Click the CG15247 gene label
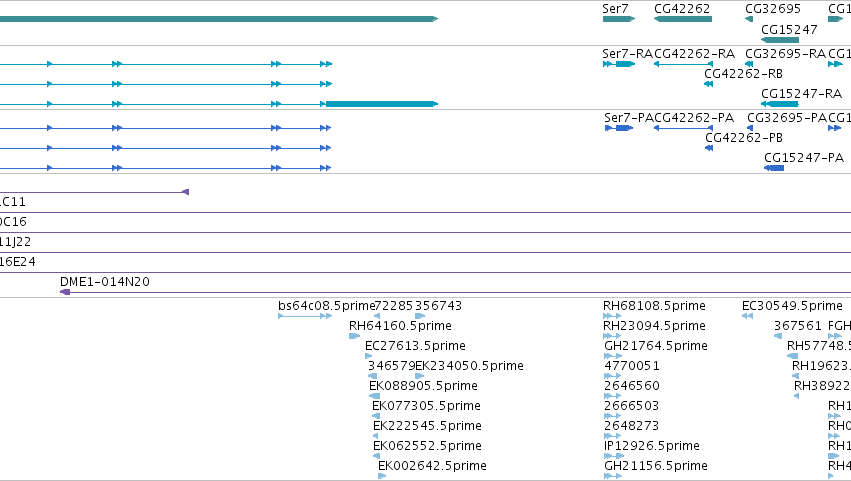Image resolution: width=851 pixels, height=481 pixels. click(x=789, y=30)
